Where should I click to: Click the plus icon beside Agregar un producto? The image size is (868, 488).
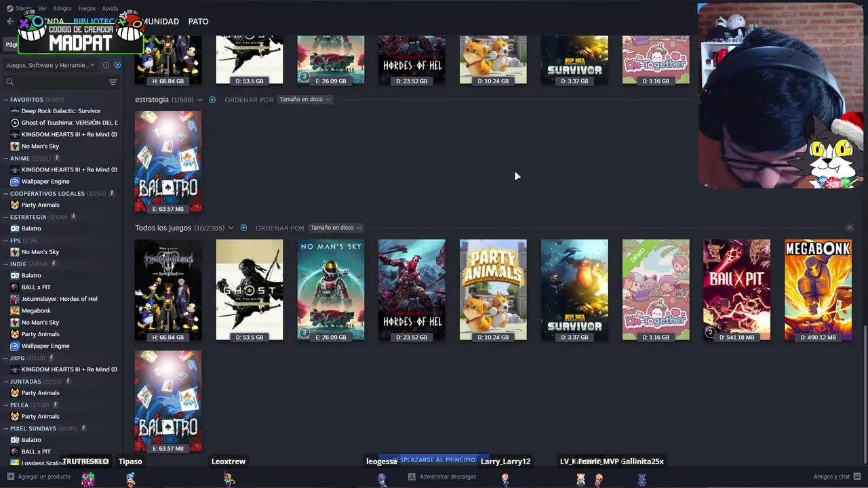(x=10, y=476)
